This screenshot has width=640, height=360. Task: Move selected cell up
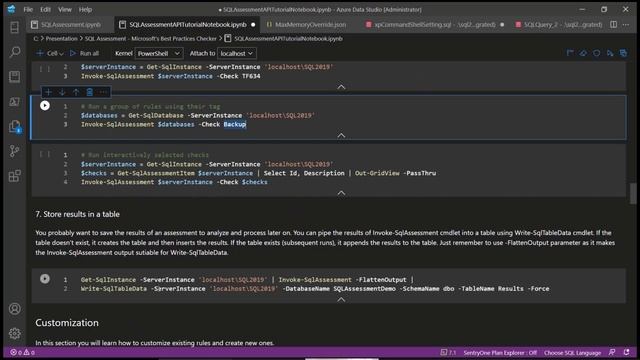(76, 92)
